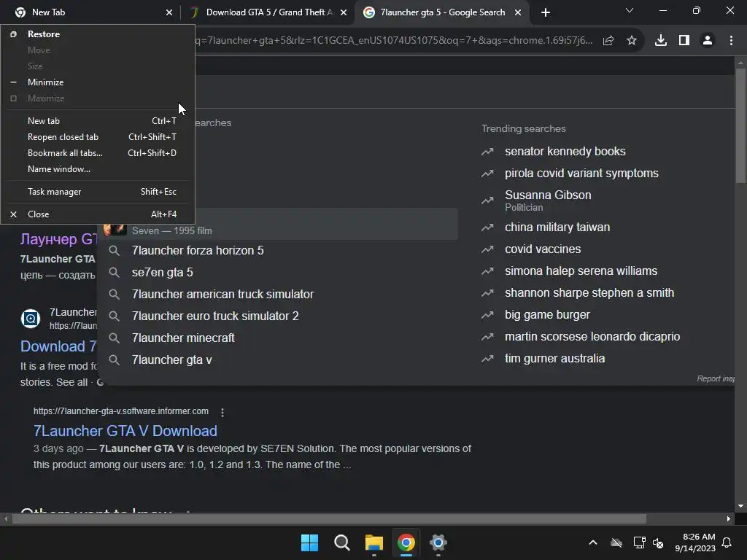Viewport: 747px width, 560px height.
Task: Show hidden system tray icons
Action: tap(593, 542)
